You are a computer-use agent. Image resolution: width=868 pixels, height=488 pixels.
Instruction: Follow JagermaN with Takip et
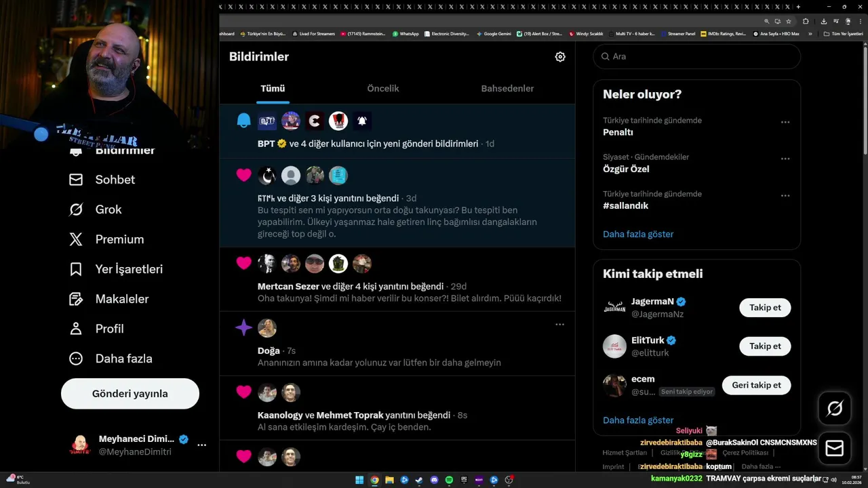coord(765,308)
